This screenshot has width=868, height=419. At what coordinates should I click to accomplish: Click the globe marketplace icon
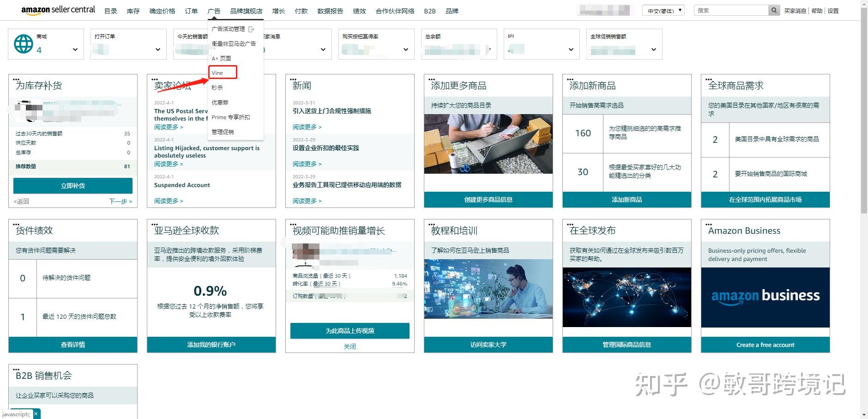[x=24, y=44]
